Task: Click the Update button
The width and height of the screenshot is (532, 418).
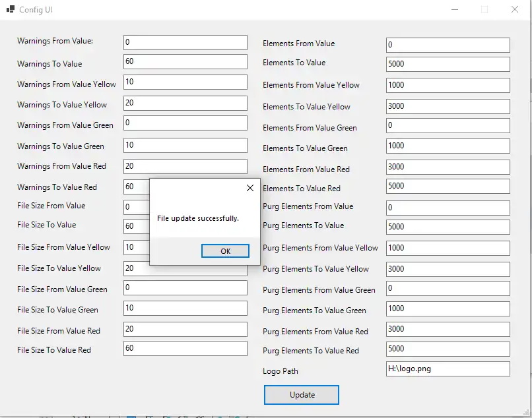Action: point(302,395)
